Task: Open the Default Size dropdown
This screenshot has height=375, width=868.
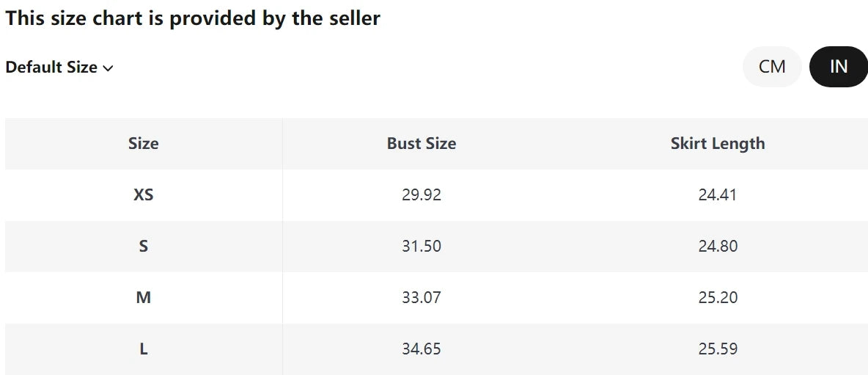Action: (59, 68)
